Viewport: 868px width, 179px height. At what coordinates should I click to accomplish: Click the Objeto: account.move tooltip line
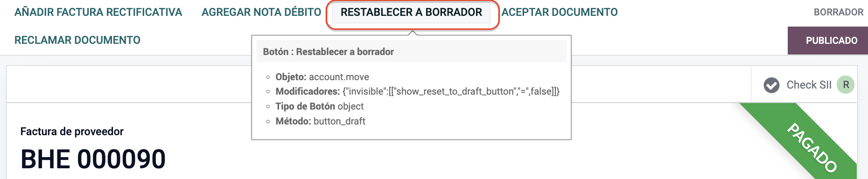tap(322, 77)
